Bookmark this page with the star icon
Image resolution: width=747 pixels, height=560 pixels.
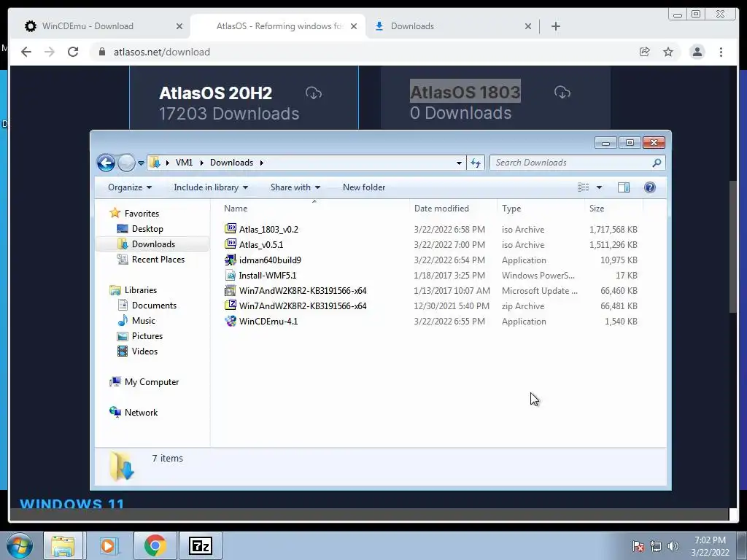tap(668, 52)
